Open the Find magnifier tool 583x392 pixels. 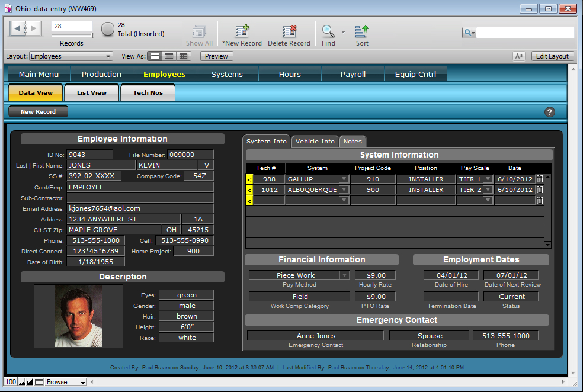point(328,31)
